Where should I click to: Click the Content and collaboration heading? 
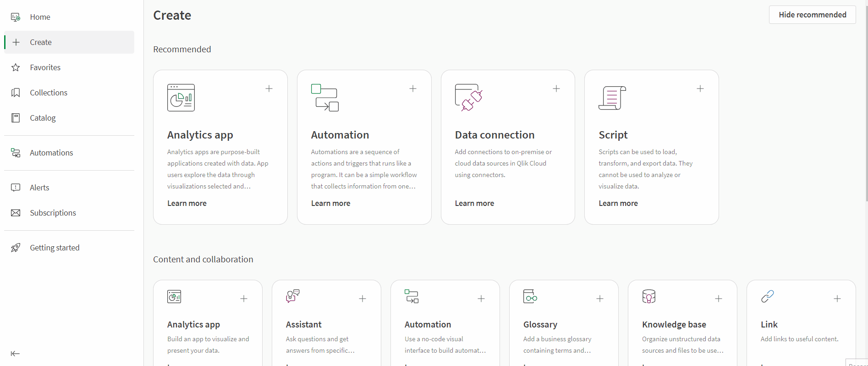[x=203, y=259]
